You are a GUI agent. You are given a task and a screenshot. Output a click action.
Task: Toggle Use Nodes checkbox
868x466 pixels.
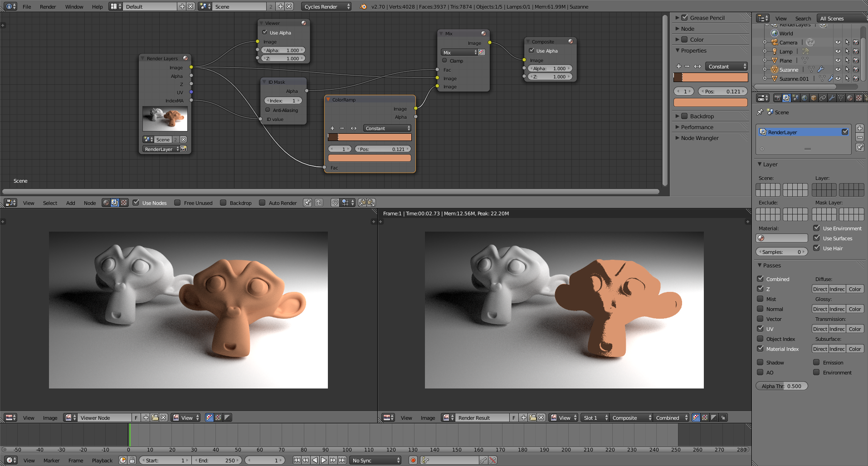tap(136, 203)
